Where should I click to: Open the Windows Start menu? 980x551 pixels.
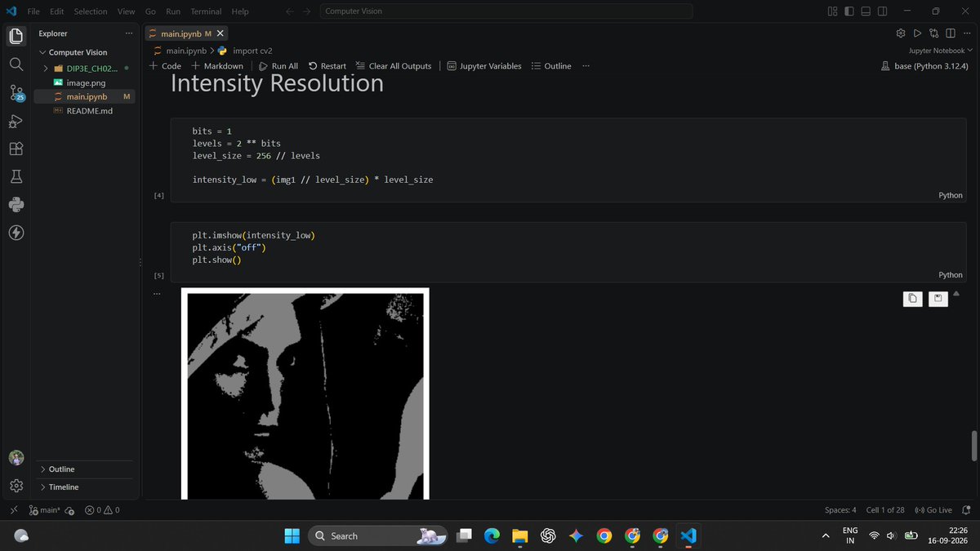click(x=292, y=535)
